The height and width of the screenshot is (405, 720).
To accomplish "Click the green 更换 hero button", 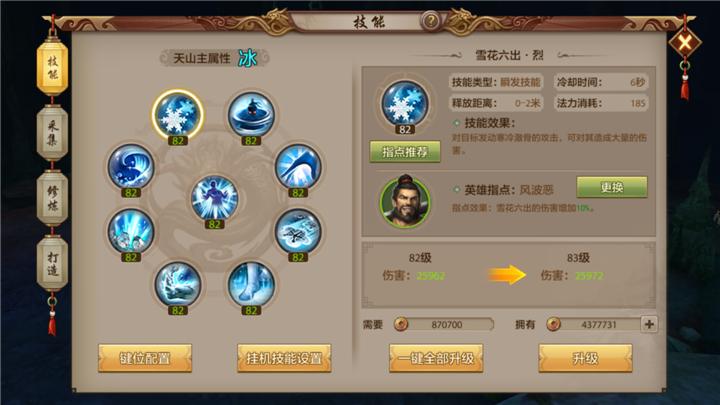I will [612, 187].
